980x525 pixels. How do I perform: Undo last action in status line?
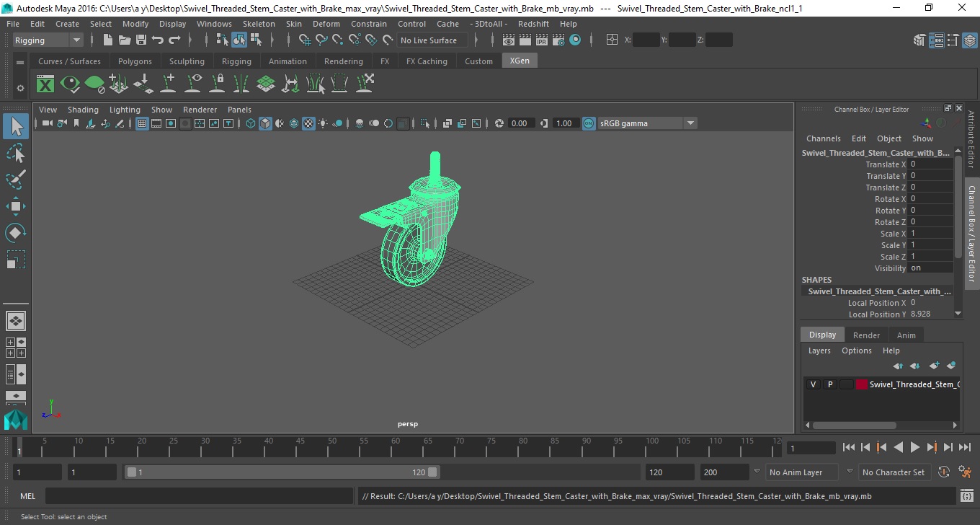tap(158, 40)
